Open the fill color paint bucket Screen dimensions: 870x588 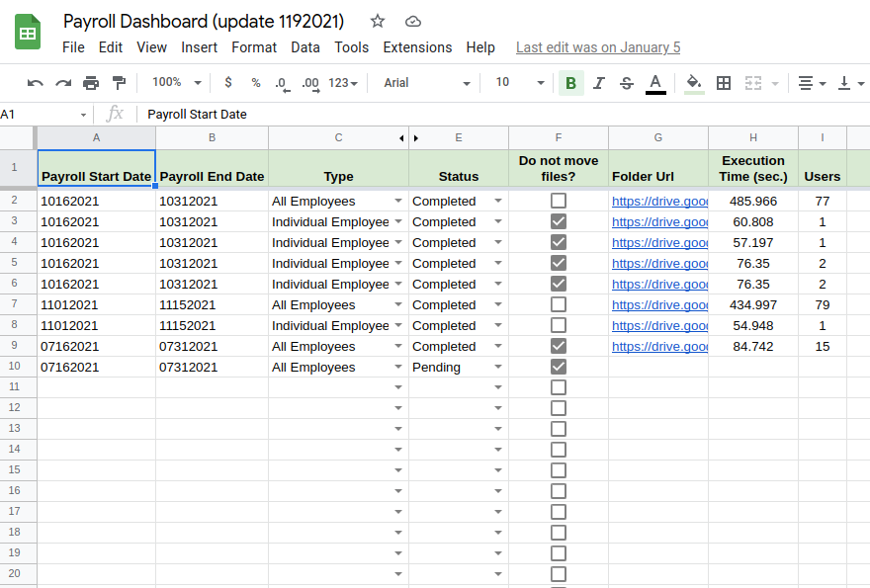pyautogui.click(x=694, y=83)
